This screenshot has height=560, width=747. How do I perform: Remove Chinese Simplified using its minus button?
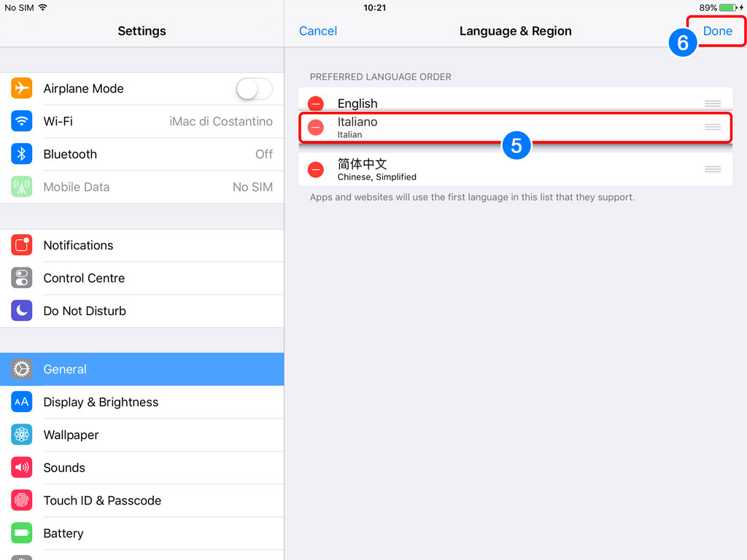pos(315,169)
